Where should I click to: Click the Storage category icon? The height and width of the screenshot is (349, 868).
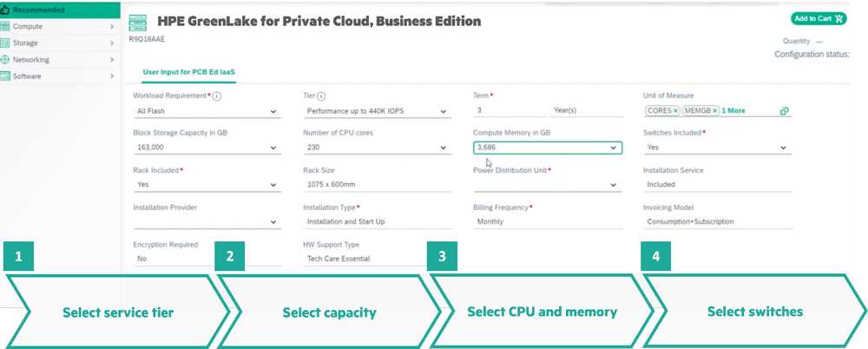point(5,43)
